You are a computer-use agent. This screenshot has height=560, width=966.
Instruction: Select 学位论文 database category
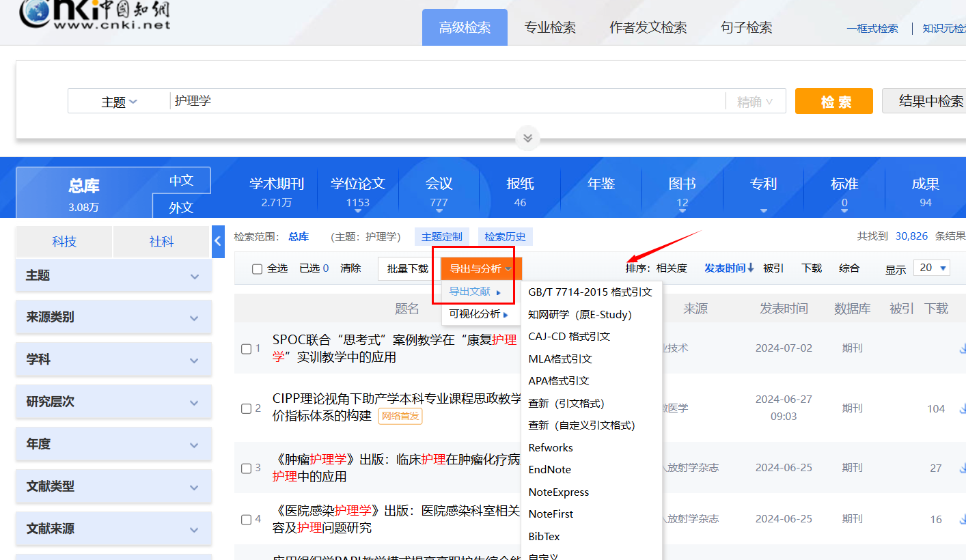point(358,191)
